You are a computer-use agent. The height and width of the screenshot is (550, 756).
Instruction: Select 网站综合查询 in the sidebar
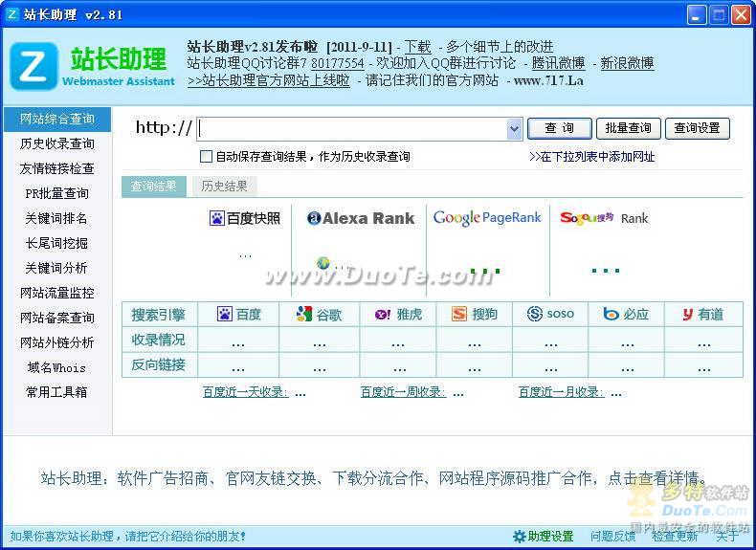tap(57, 119)
